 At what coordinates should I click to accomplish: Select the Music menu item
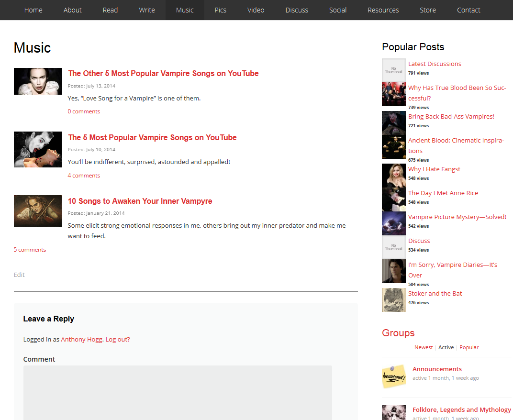tap(185, 10)
